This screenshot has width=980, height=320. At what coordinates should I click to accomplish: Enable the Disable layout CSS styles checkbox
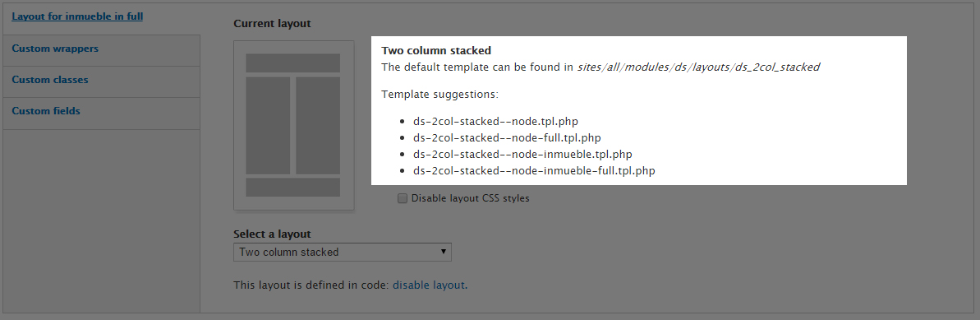click(403, 198)
